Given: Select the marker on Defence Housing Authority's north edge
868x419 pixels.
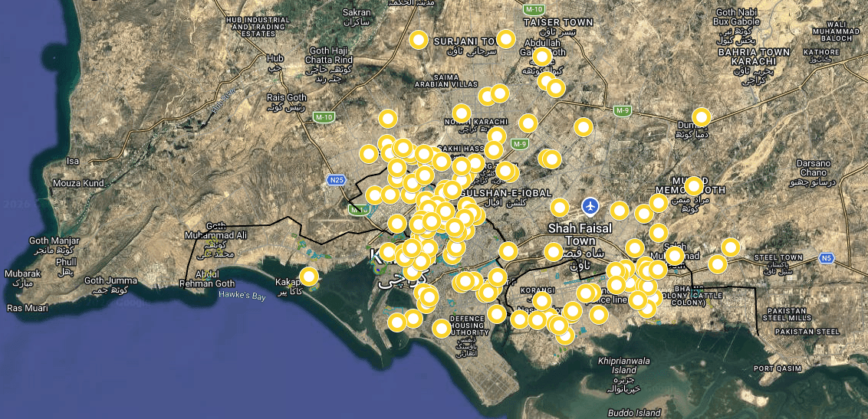Looking at the screenshot, I should pos(441,329).
